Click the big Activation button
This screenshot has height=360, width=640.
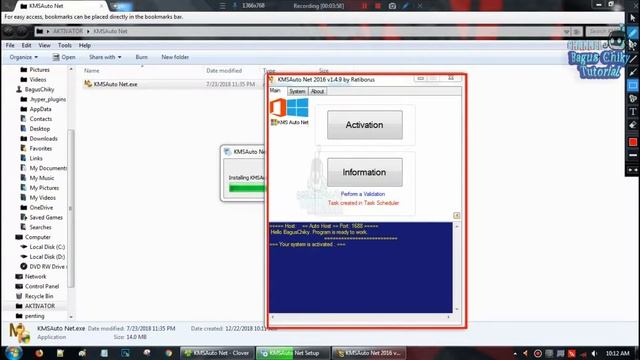364,125
